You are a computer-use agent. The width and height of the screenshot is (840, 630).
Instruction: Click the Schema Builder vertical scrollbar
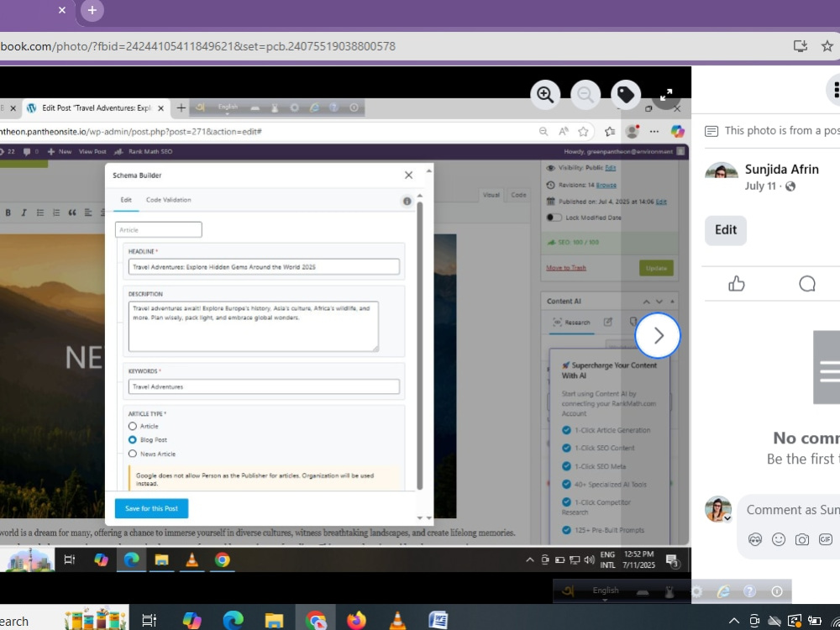point(419,345)
